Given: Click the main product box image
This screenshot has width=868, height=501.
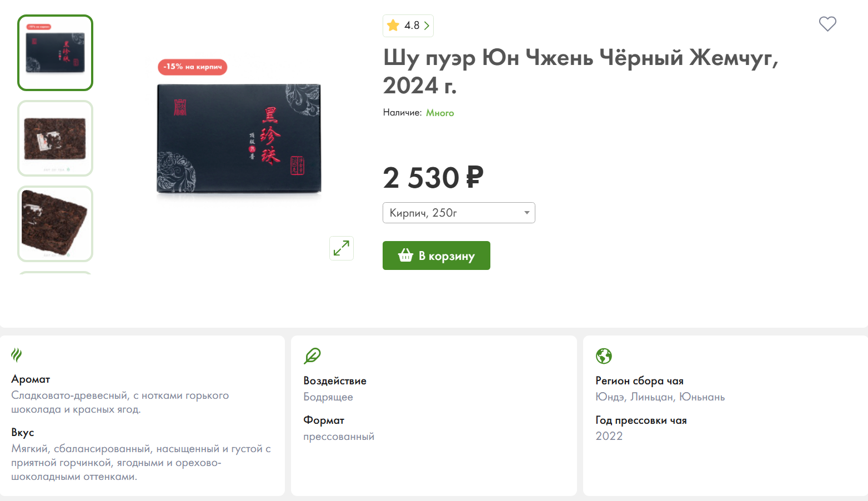Looking at the screenshot, I should tap(239, 139).
